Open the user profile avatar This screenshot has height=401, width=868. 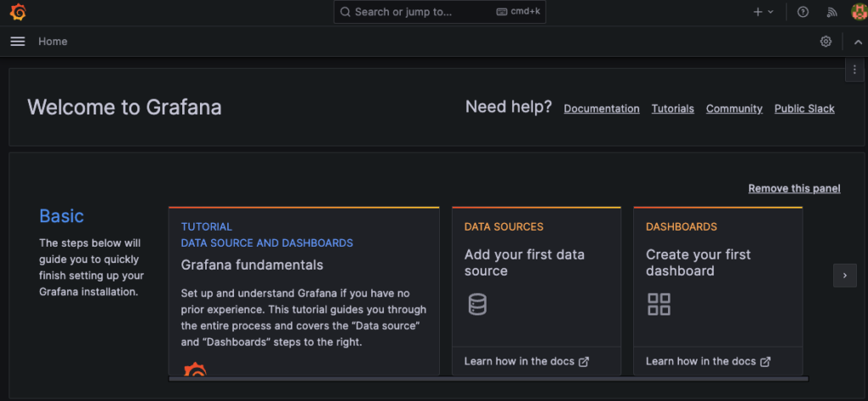pos(860,12)
